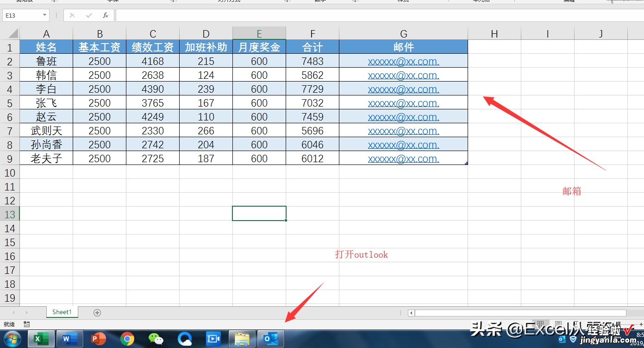The width and height of the screenshot is (644, 348).
Task: Open the blue Q browser taskbar icon
Action: tap(185, 339)
